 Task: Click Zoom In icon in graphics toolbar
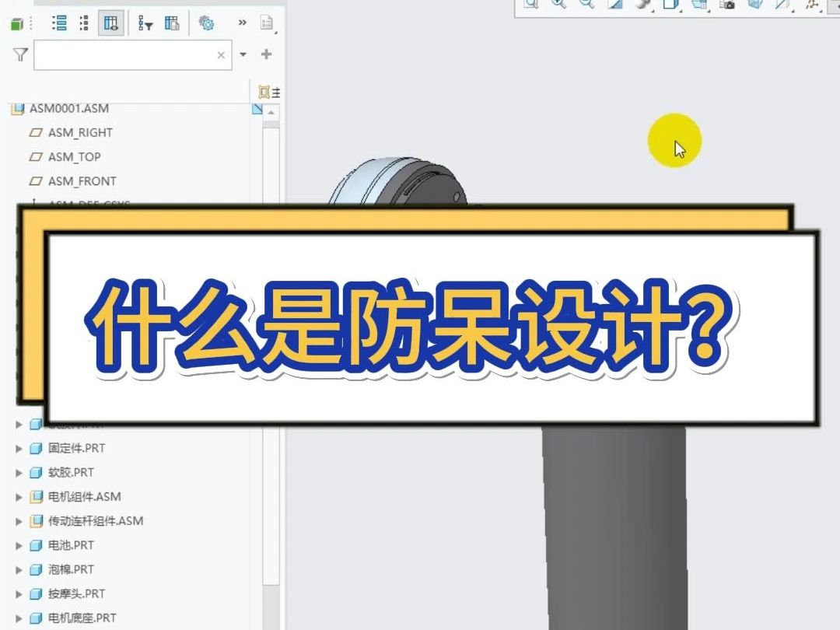click(558, 4)
